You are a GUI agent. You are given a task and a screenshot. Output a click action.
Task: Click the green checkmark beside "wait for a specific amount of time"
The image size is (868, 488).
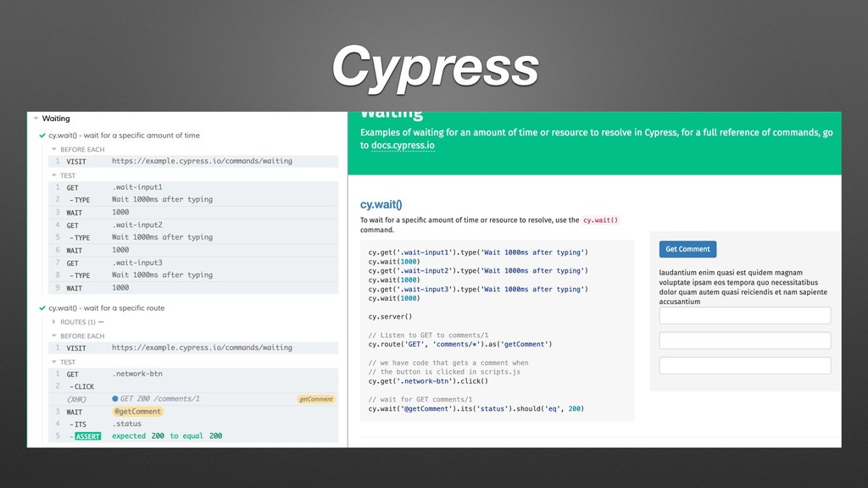click(42, 136)
